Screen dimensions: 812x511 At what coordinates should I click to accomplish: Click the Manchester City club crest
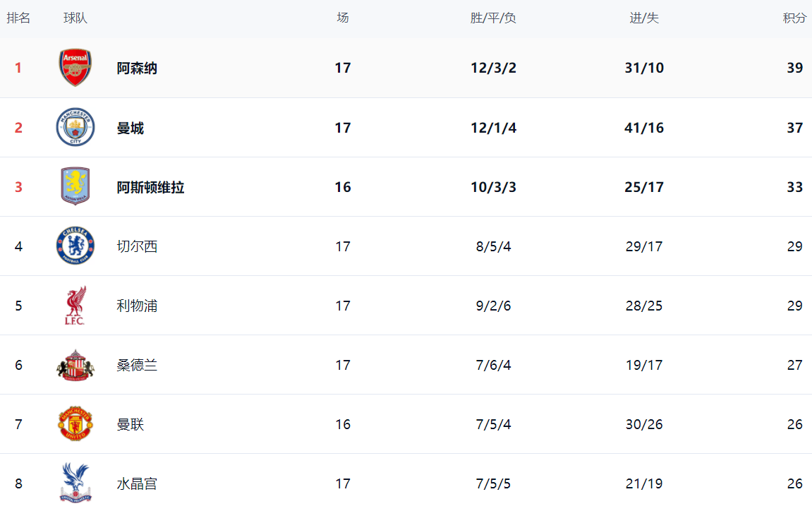75,128
